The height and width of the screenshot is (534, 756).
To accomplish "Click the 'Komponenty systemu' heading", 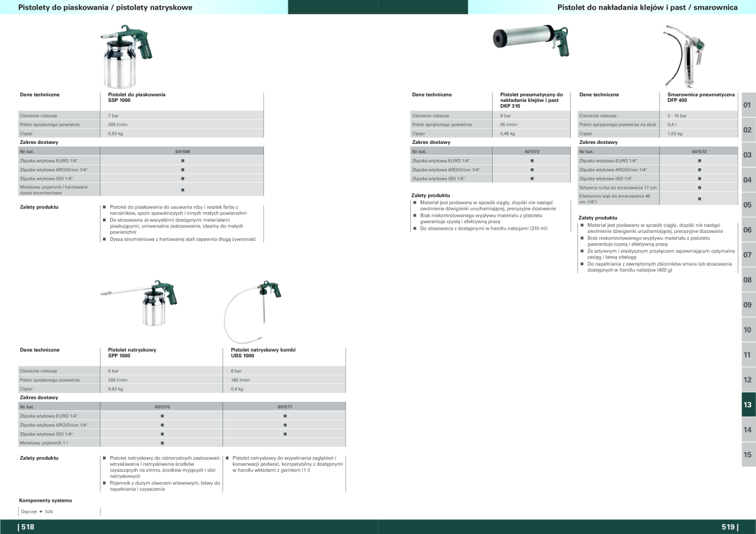I will point(46,500).
